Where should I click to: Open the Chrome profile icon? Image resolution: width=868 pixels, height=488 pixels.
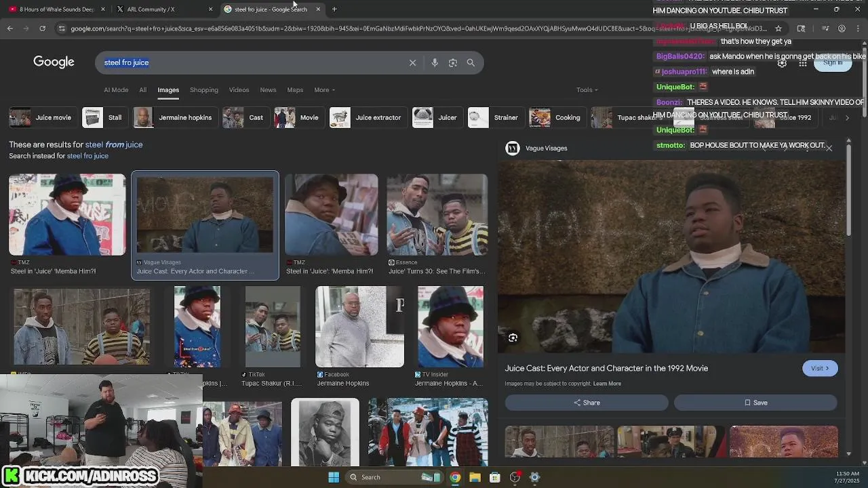tap(842, 28)
